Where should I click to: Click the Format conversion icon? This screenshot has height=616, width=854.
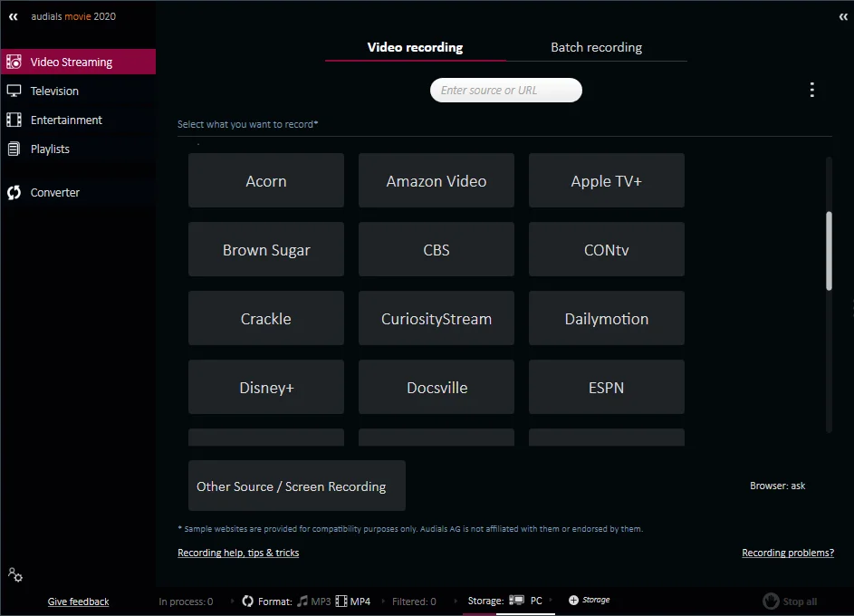pos(248,601)
